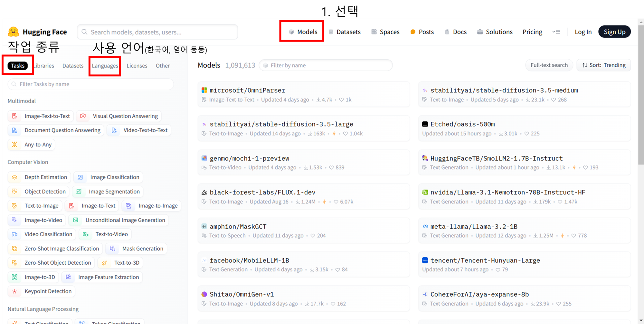This screenshot has width=644, height=324.
Task: Click the Video Classification task icon
Action: tap(15, 234)
